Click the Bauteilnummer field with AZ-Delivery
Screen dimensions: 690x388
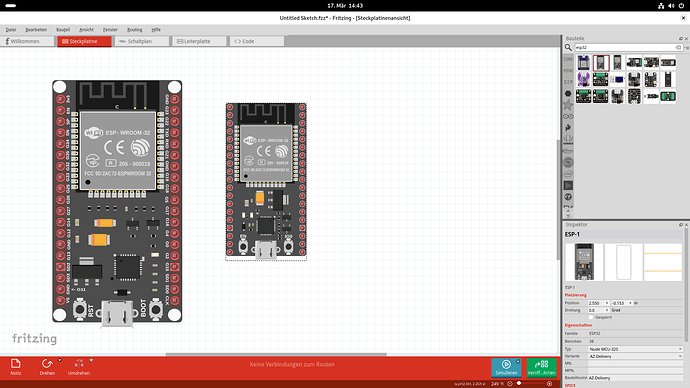point(635,378)
